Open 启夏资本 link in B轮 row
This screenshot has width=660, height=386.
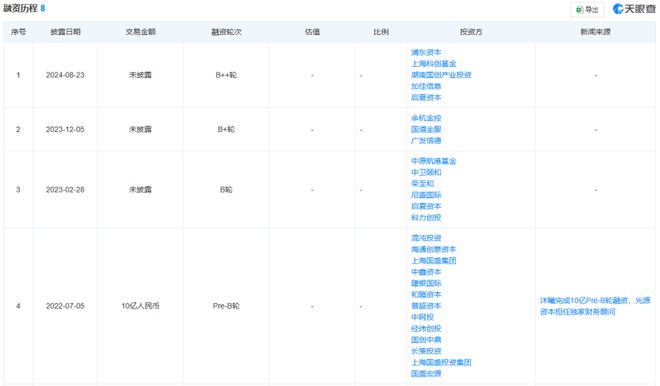point(426,206)
